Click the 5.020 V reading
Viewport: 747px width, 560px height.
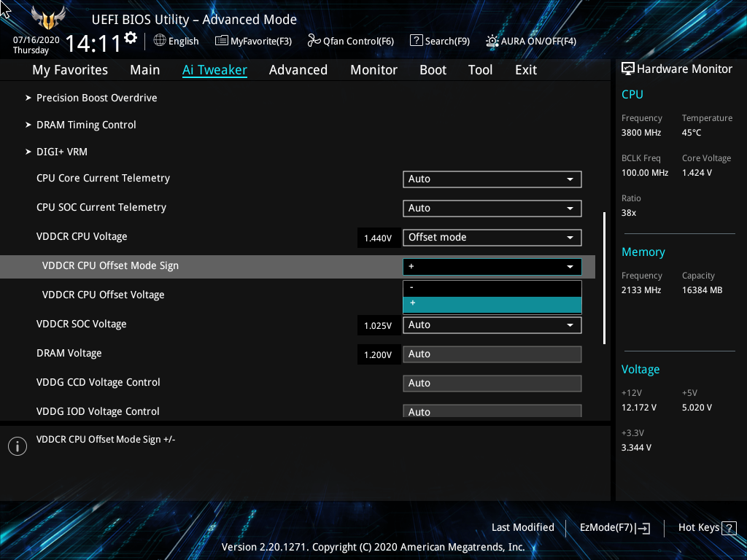tap(697, 408)
